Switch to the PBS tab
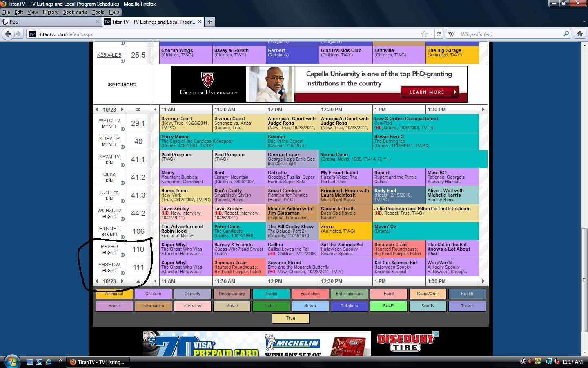The width and height of the screenshot is (588, 368). pos(50,22)
